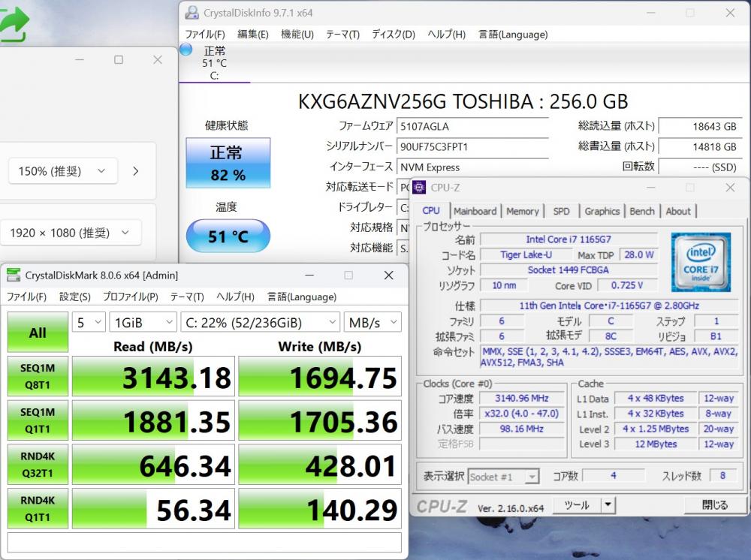Viewport: 751px width, 560px height.
Task: Open テーマ(T) menu in CrystalDiskInfo
Action: click(342, 35)
